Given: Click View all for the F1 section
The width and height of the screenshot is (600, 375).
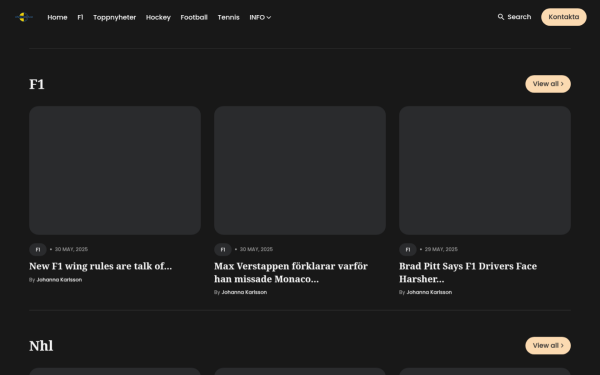Looking at the screenshot, I should (x=548, y=84).
